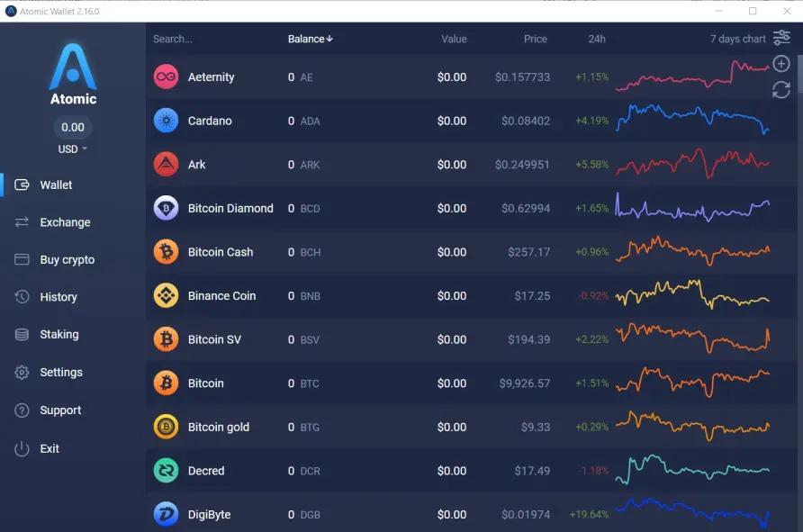Click the 0 BTG balance text
This screenshot has height=532, width=803.
303,427
